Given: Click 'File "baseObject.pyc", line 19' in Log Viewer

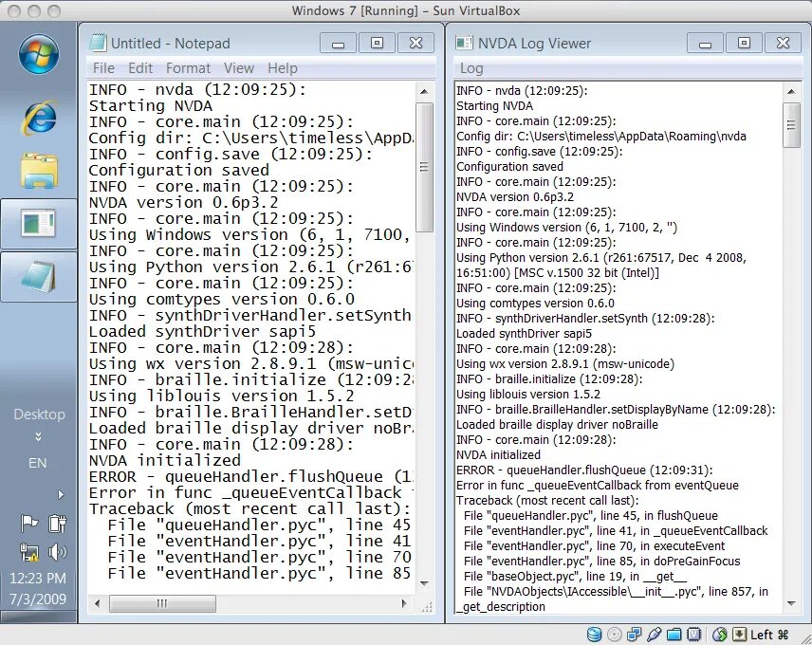Looking at the screenshot, I should tap(574, 576).
